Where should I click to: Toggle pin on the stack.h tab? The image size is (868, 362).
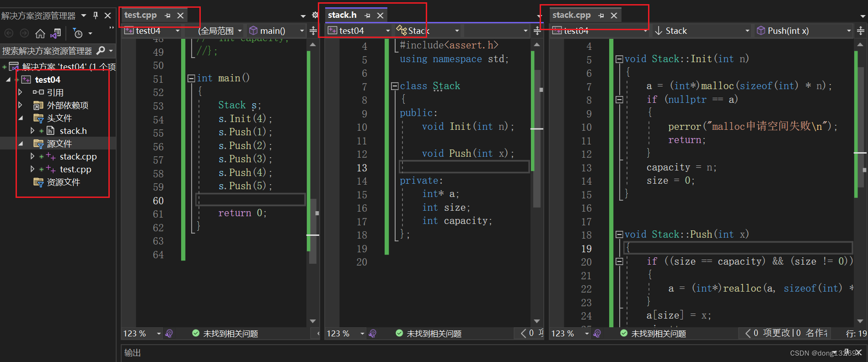click(367, 16)
